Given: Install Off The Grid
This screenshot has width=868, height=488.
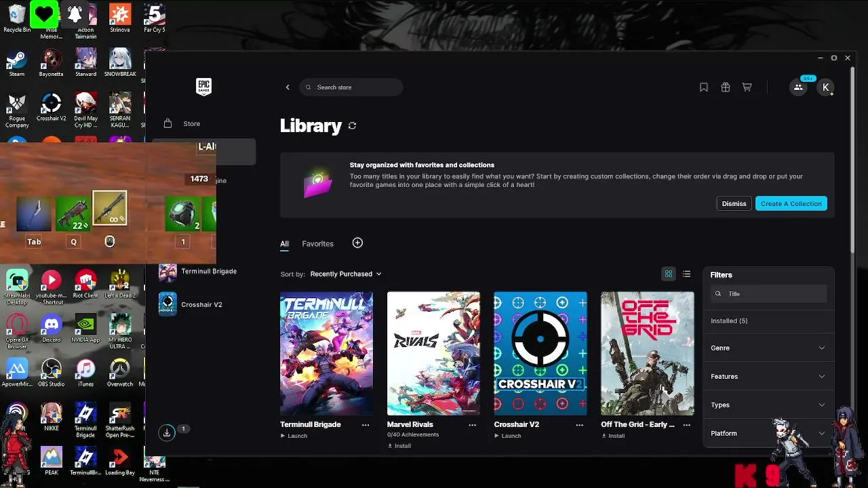Looking at the screenshot, I should click(613, 436).
